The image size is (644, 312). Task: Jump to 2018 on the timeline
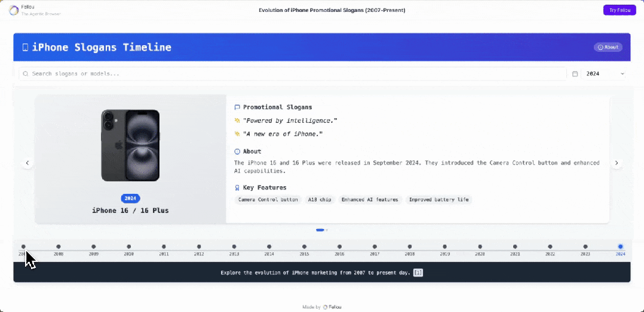(409, 247)
